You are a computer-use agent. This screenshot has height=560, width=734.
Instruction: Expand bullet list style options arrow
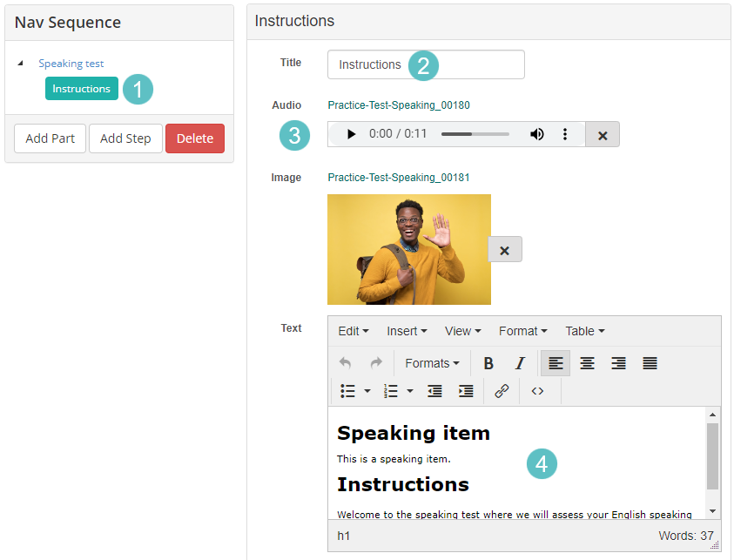click(367, 391)
